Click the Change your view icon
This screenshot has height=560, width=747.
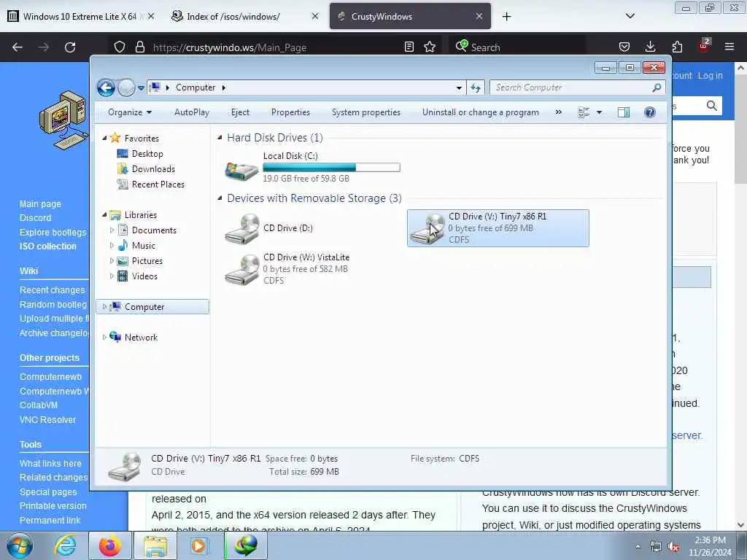coord(584,112)
